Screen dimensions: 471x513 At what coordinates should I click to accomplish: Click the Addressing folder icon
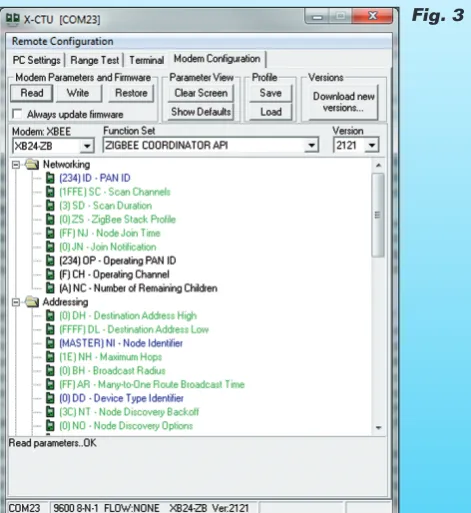click(32, 302)
